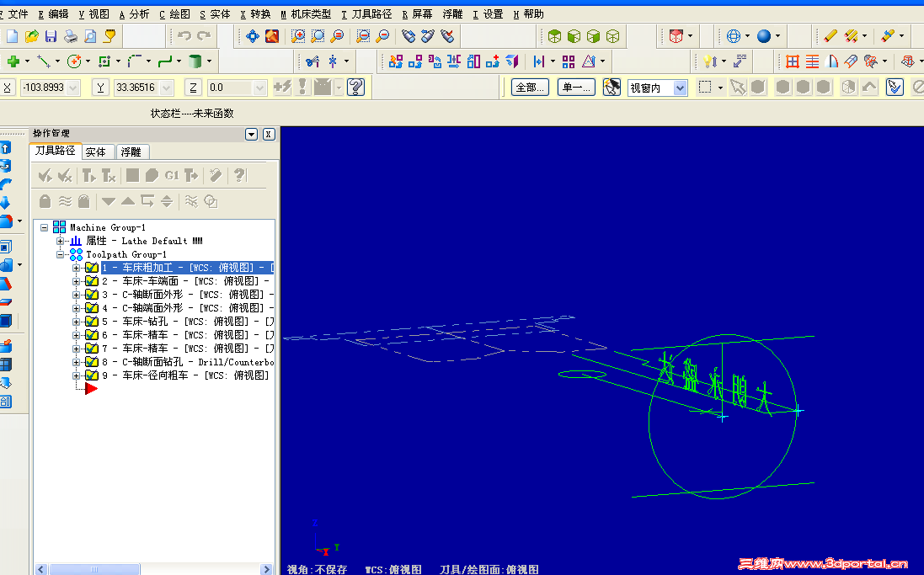Viewport: 924px width, 575px height.
Task: Toggle checkbox of operation 9 车床-径向粗车
Action: click(91, 375)
